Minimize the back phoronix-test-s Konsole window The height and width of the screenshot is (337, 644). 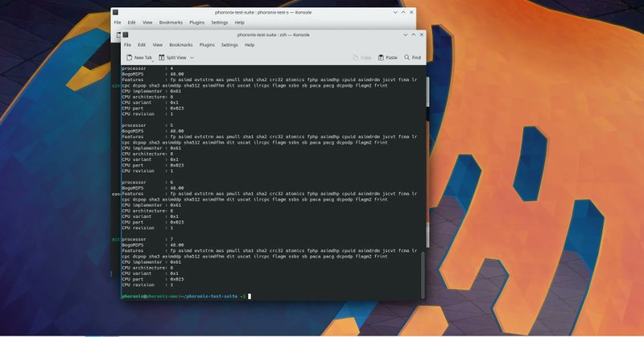point(395,12)
